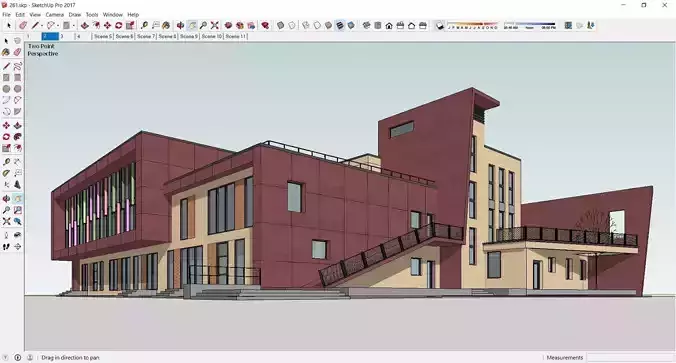Switch to Front view house icon
676x363 pixels.
pyautogui.click(x=389, y=25)
